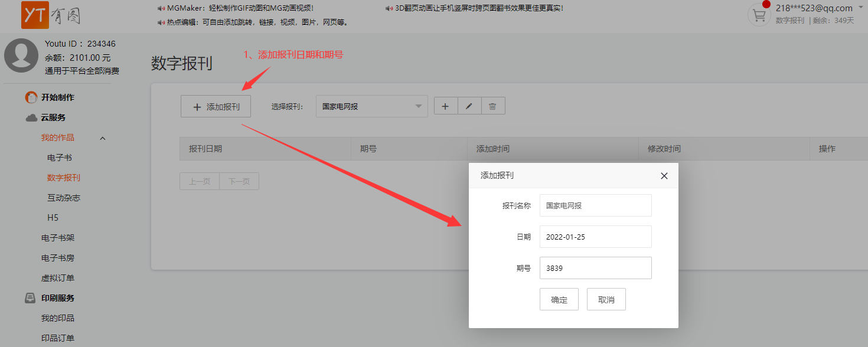Click the 我的作品 menu label
The image size is (868, 347).
[58, 138]
